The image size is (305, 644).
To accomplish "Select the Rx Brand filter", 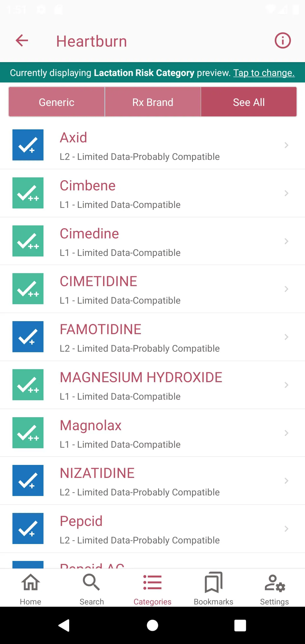I will point(152,102).
